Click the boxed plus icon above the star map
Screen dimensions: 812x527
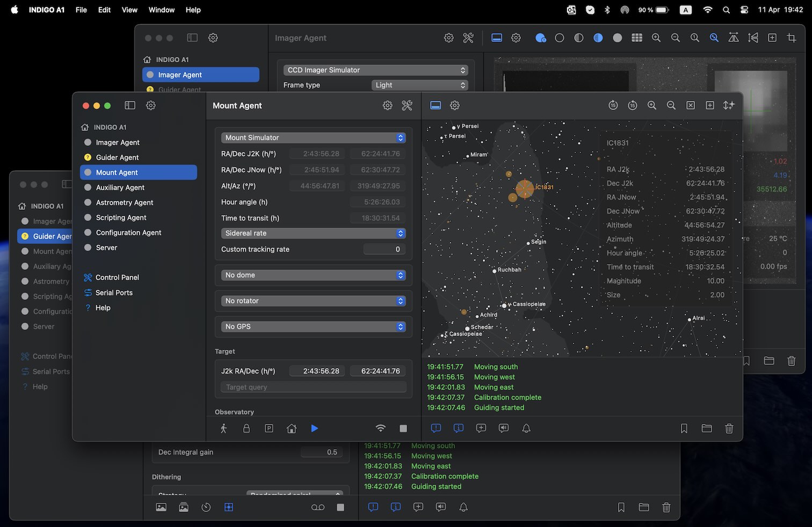[x=710, y=106]
